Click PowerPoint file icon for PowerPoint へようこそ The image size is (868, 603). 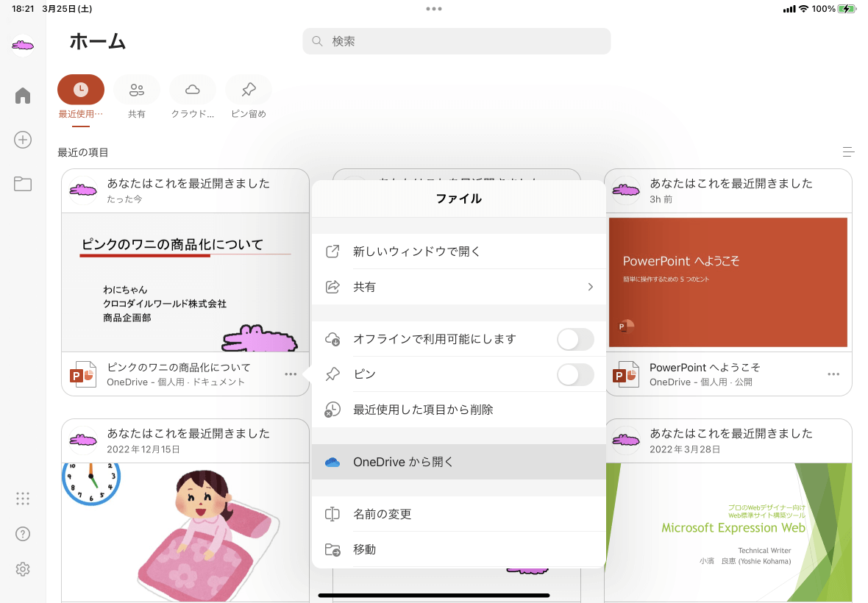[x=625, y=374]
